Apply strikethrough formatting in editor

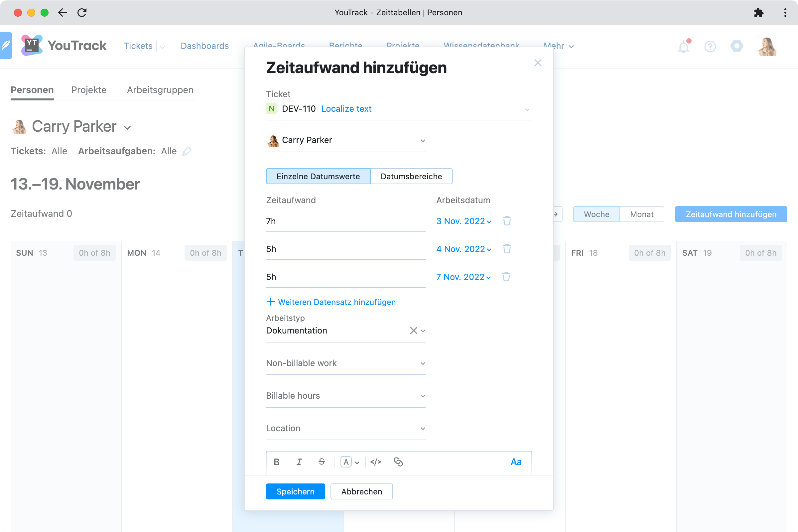point(322,462)
